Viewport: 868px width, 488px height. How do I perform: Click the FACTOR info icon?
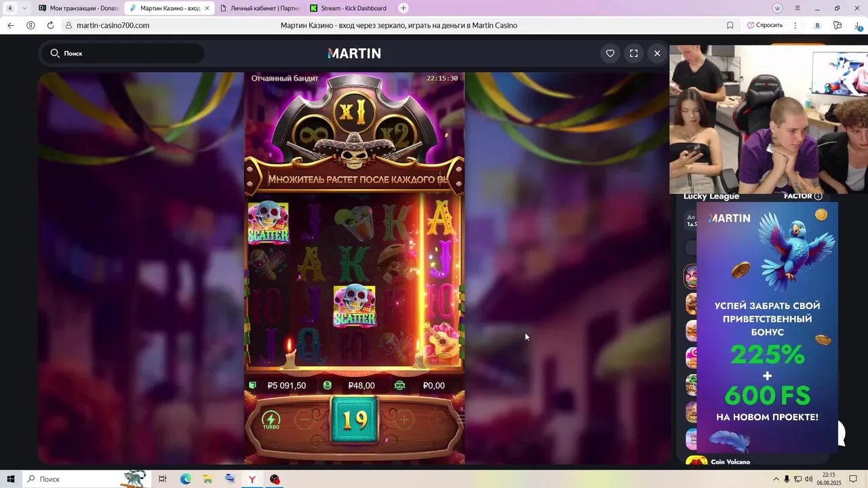(818, 196)
